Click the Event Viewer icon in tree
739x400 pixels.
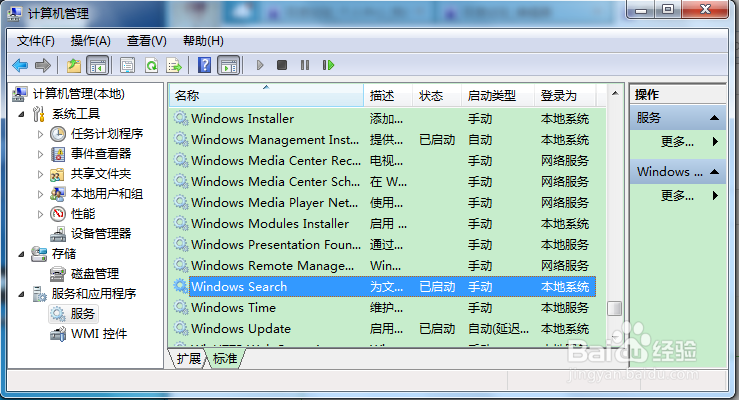pyautogui.click(x=57, y=154)
